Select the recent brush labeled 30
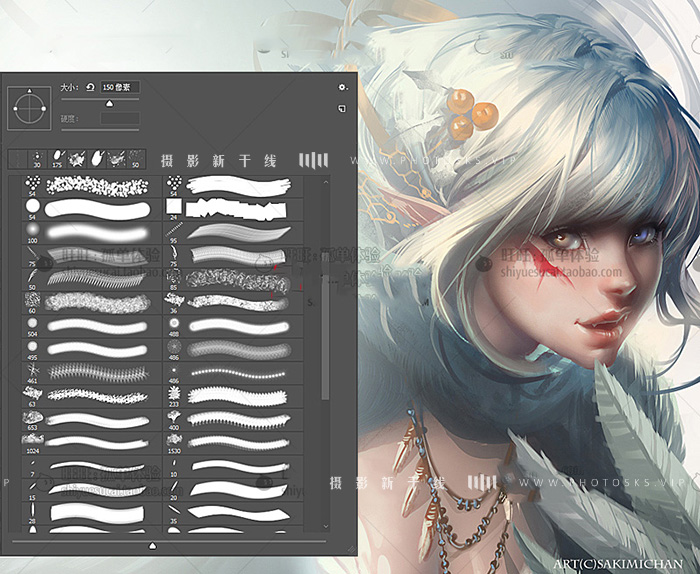This screenshot has width=700, height=574. (x=37, y=159)
